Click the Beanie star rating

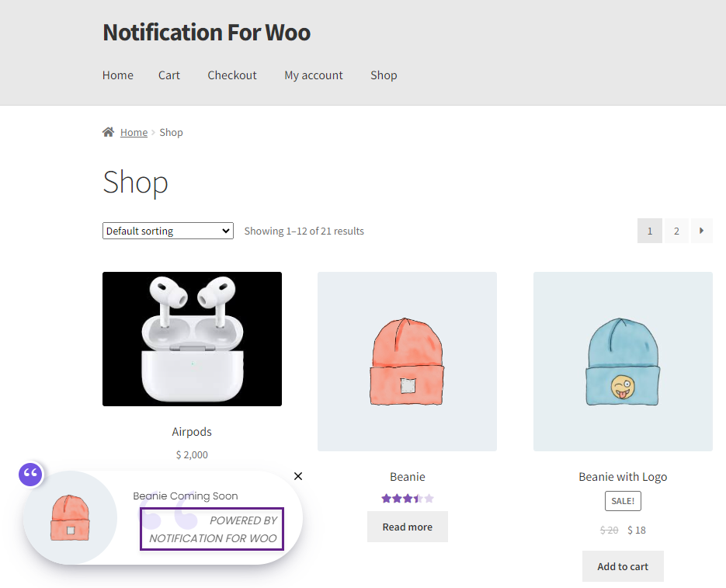(408, 499)
